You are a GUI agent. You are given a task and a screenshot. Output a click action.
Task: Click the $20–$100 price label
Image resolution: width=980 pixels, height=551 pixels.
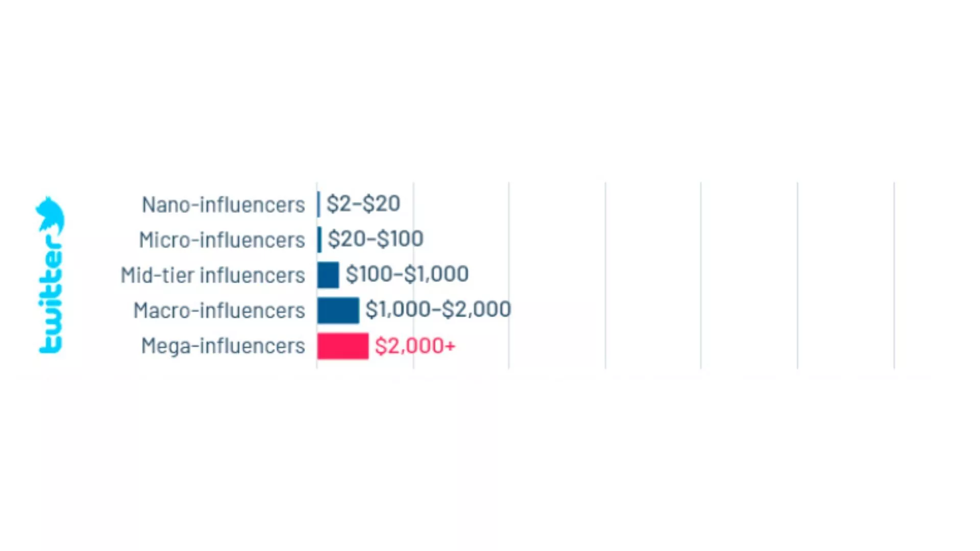(x=375, y=239)
